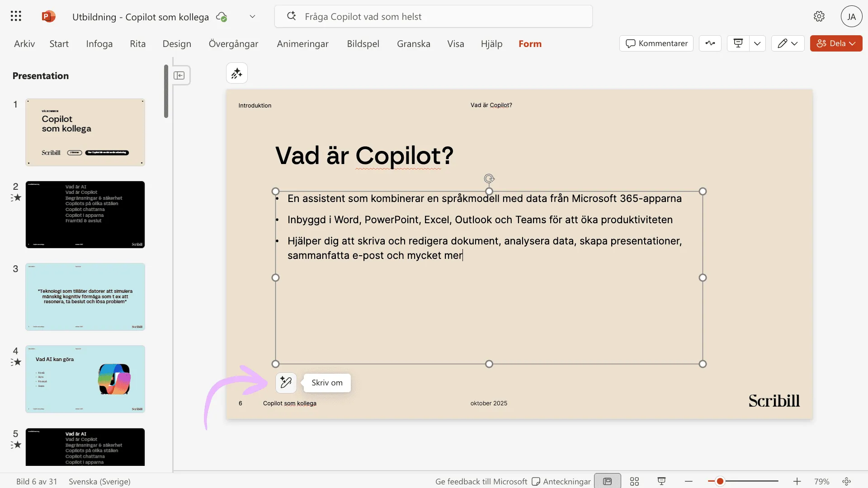Toggle the Anteckningar notes pane
Viewport: 868px width, 488px height.
point(561,481)
